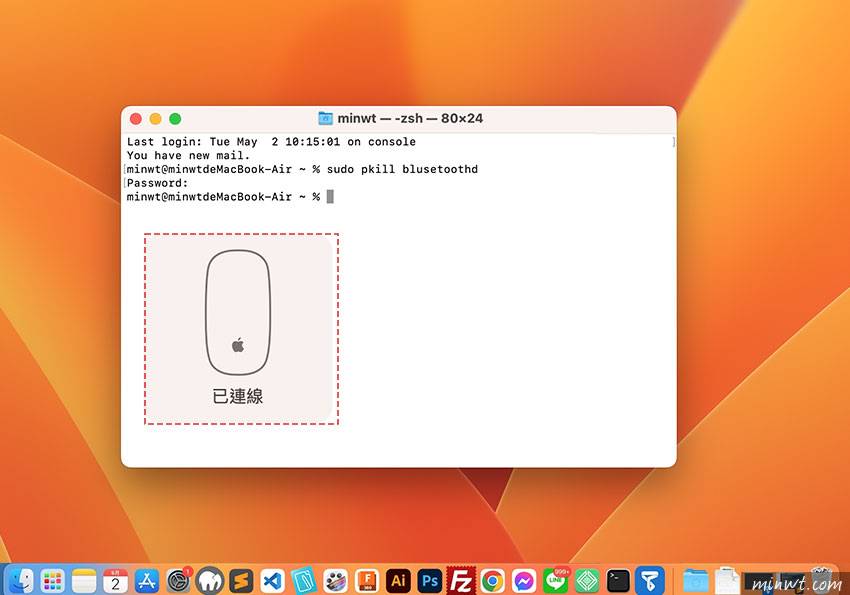The image size is (850, 595).
Task: Minimize the Terminal window with yellow button
Action: 156,119
